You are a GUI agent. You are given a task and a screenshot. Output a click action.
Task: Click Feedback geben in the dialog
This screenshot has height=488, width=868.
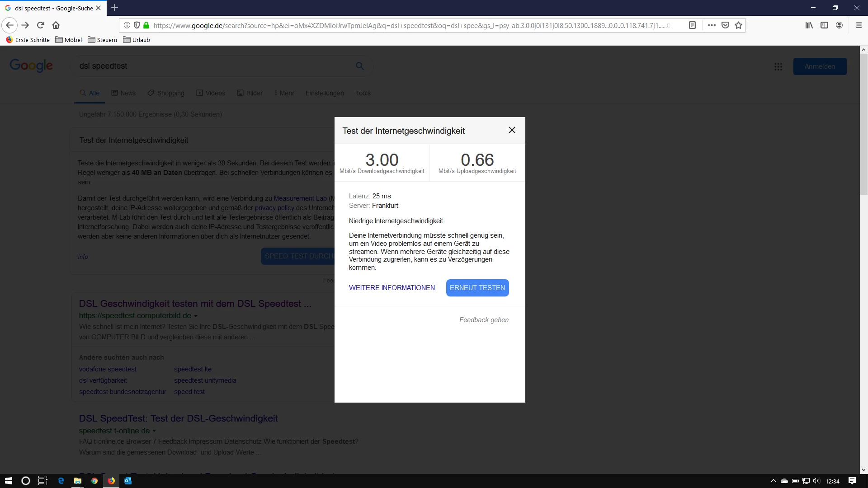click(484, 320)
